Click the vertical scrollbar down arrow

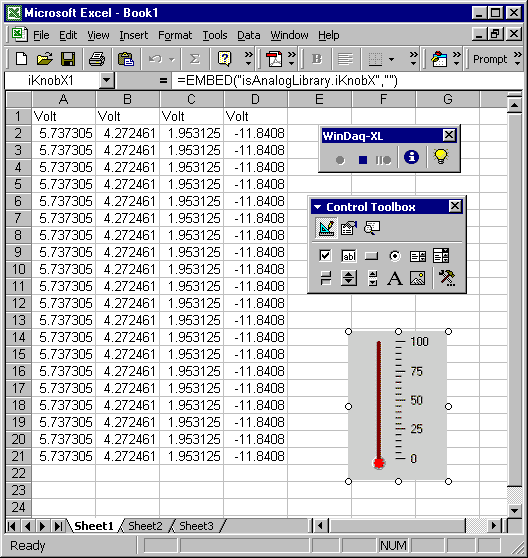point(514,510)
